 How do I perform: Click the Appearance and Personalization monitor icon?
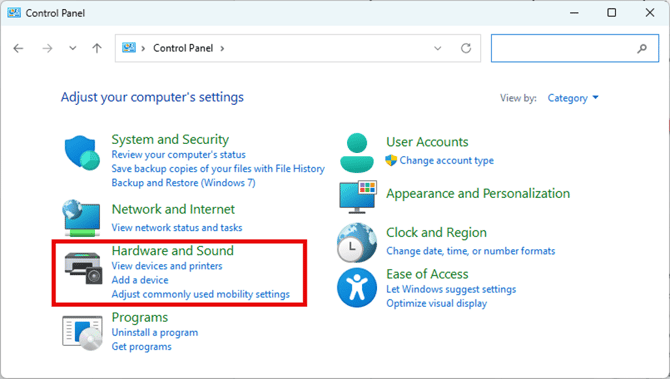click(x=358, y=197)
